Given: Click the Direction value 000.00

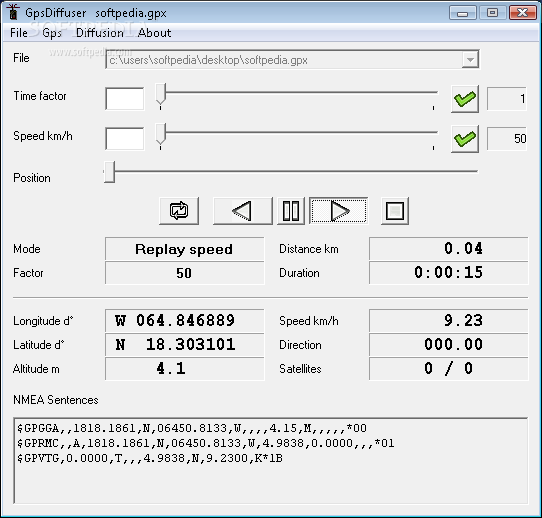Looking at the screenshot, I should [449, 345].
